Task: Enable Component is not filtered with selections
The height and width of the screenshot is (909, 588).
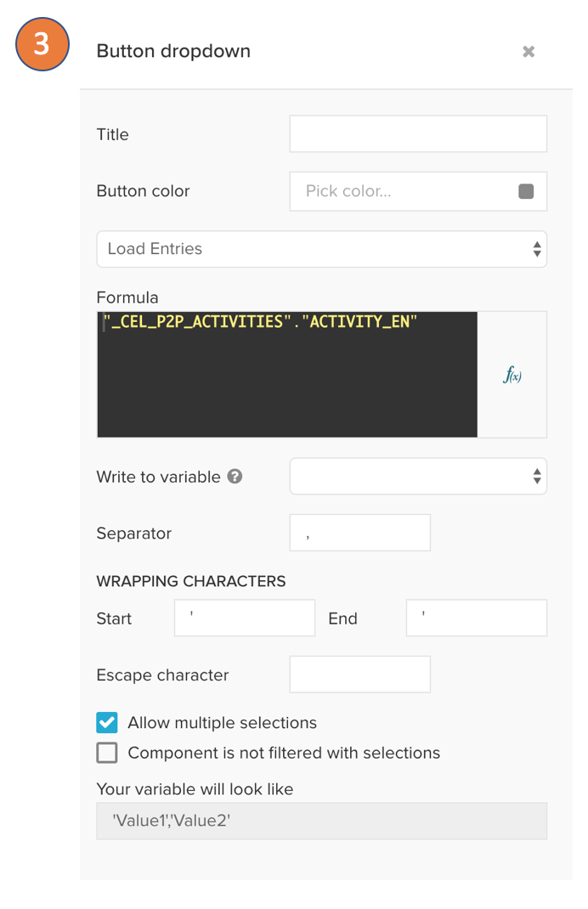Action: point(107,753)
